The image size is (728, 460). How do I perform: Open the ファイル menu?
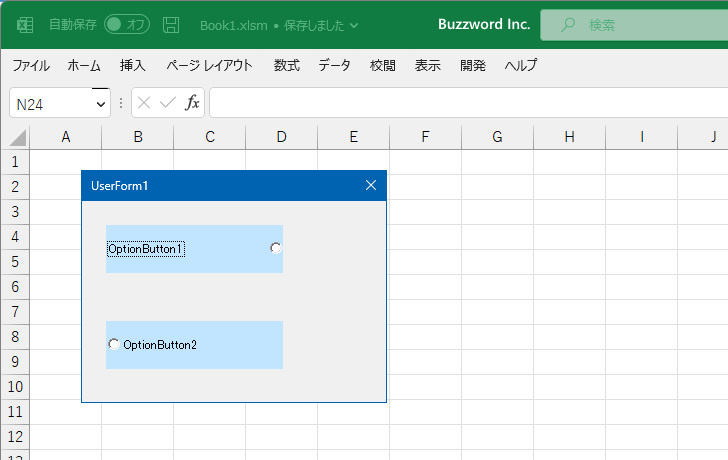[31, 65]
